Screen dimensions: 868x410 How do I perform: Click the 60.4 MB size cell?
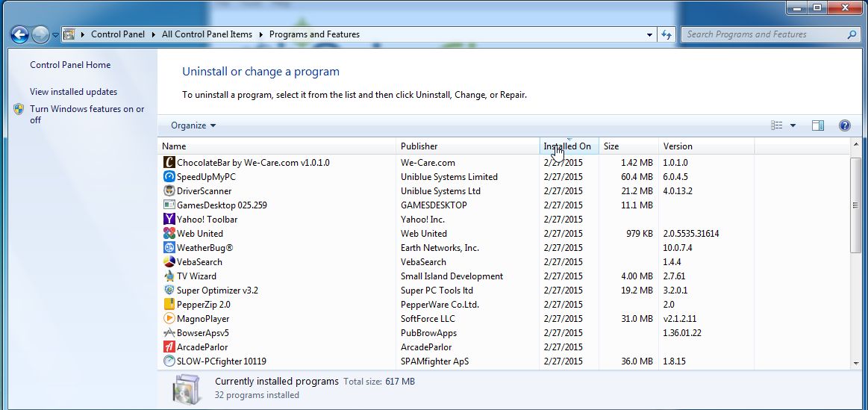click(x=637, y=177)
